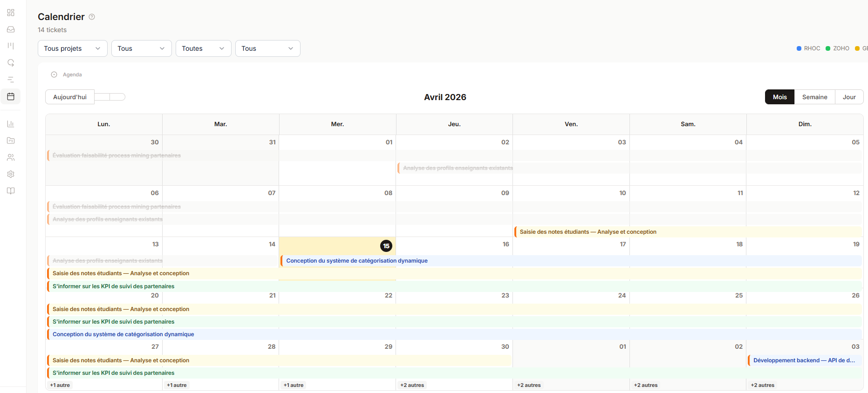Switch to Semaine view
Viewport: 868px width, 393px height.
point(814,97)
